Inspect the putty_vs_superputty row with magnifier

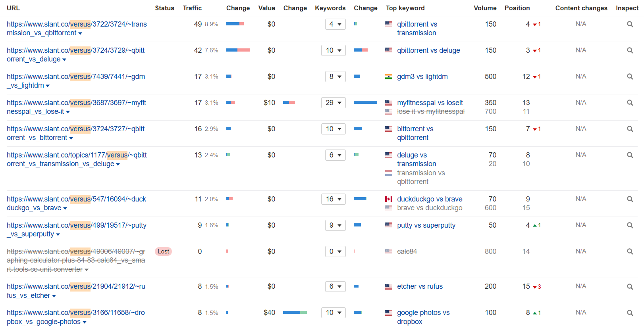[x=630, y=225]
